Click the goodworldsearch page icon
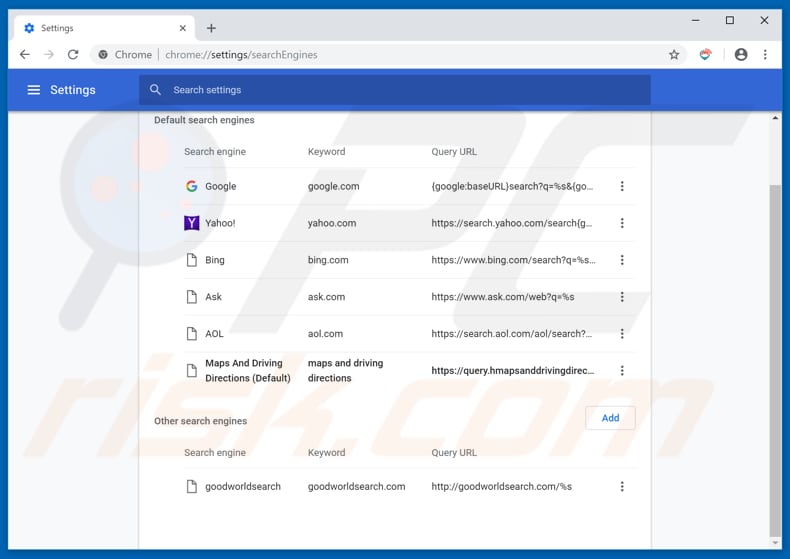790x559 pixels. coord(191,486)
